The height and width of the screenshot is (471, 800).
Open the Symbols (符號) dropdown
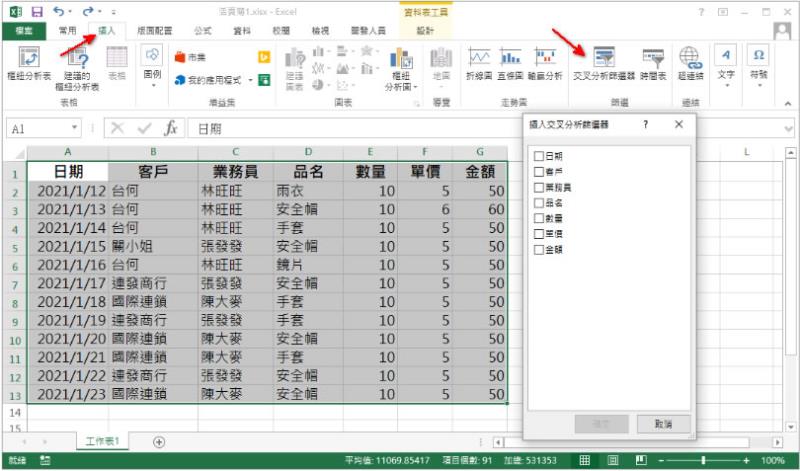759,66
